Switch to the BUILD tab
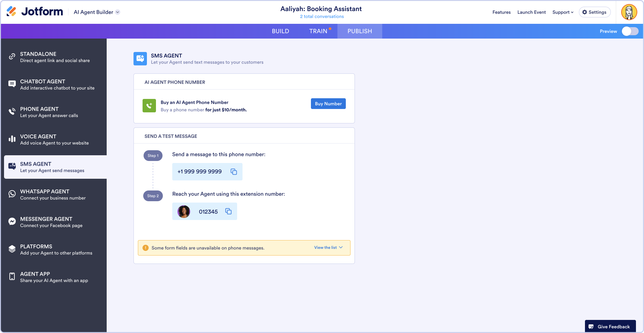 (x=280, y=31)
